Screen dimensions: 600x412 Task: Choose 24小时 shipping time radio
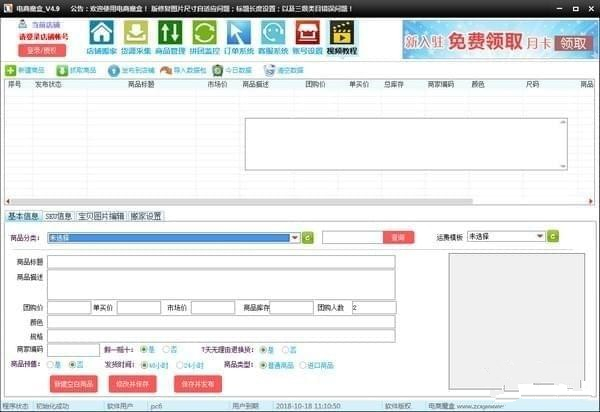pos(179,365)
